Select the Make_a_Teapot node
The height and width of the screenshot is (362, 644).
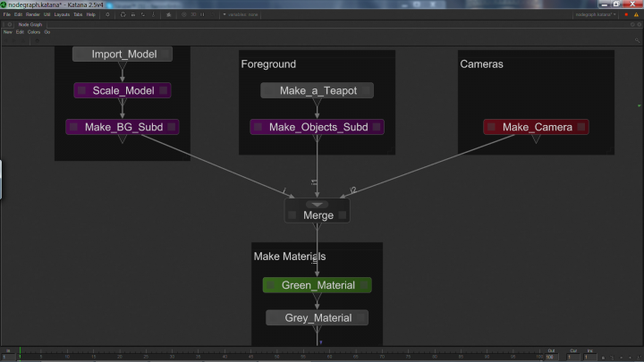317,90
